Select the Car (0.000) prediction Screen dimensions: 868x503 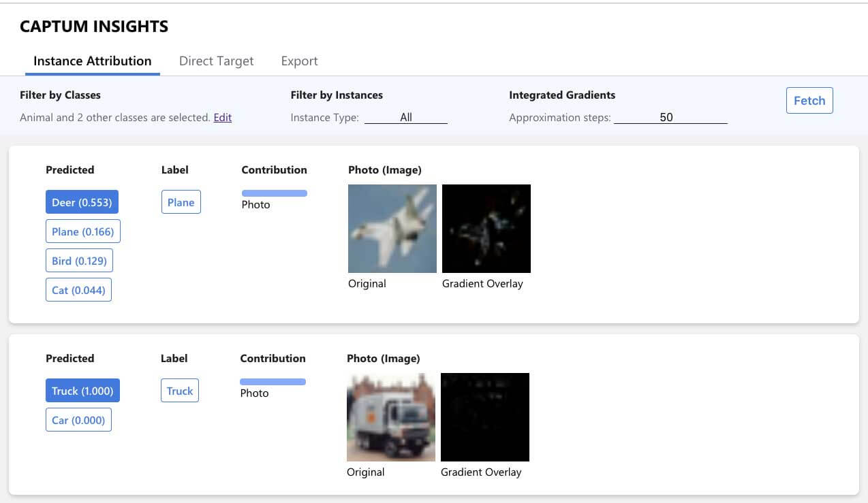click(x=78, y=419)
